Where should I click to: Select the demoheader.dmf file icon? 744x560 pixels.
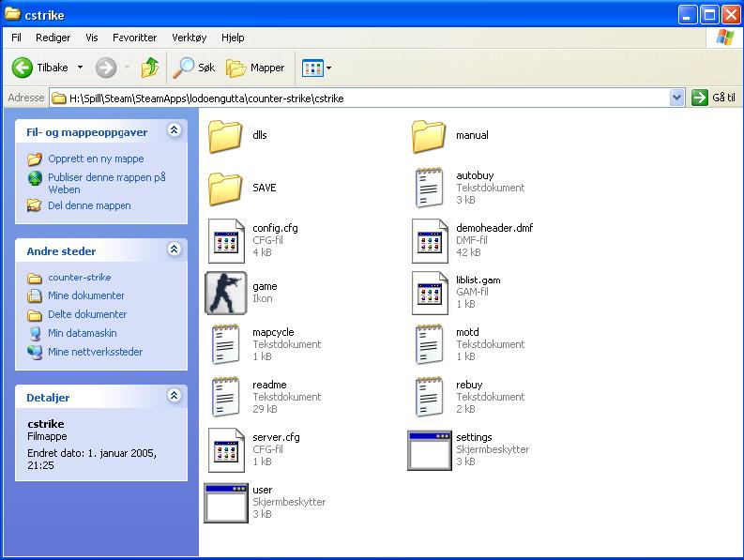pos(429,240)
